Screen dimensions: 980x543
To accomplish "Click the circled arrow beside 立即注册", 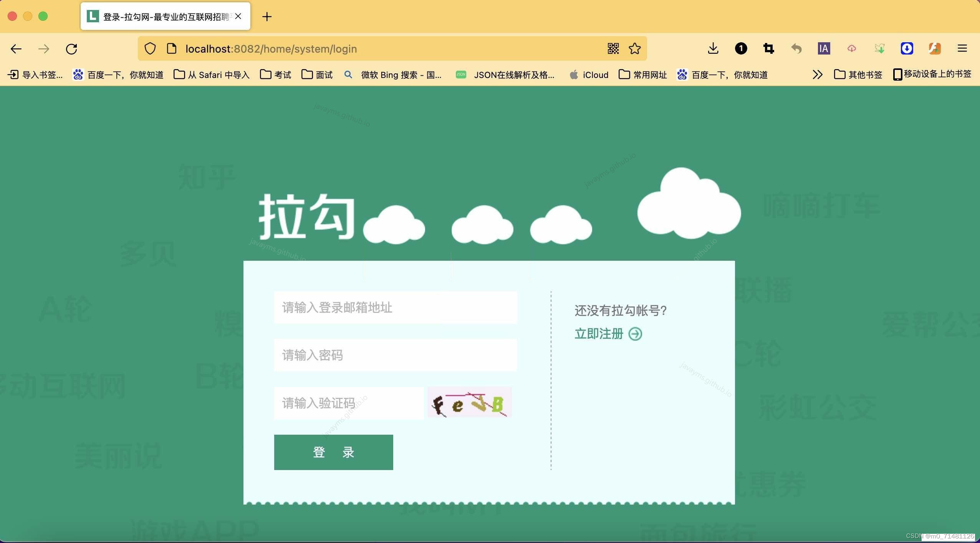I will [635, 334].
